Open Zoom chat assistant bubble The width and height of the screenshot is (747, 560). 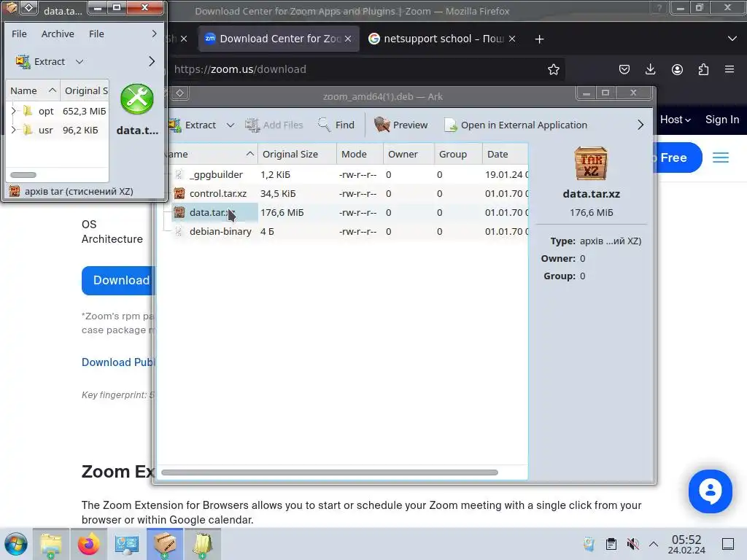[x=710, y=491]
